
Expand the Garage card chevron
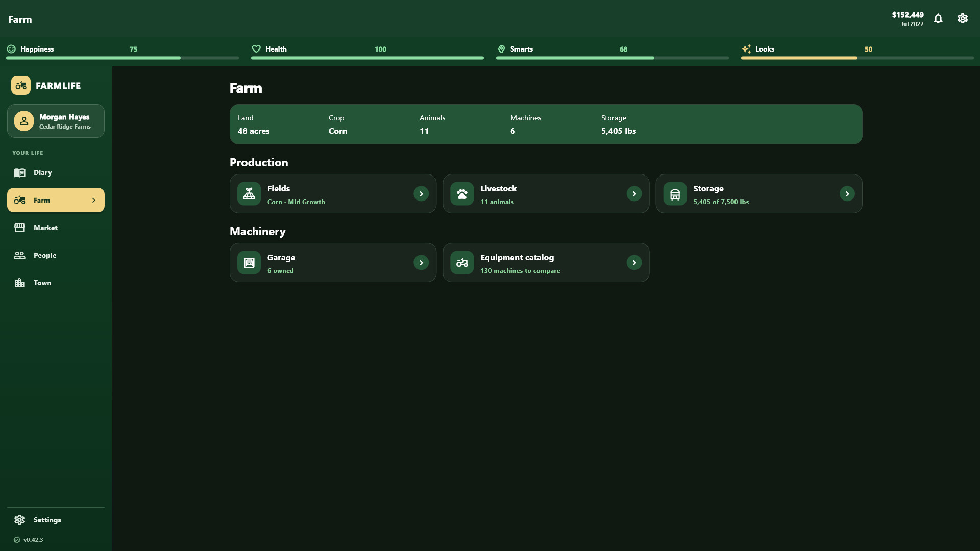point(421,263)
